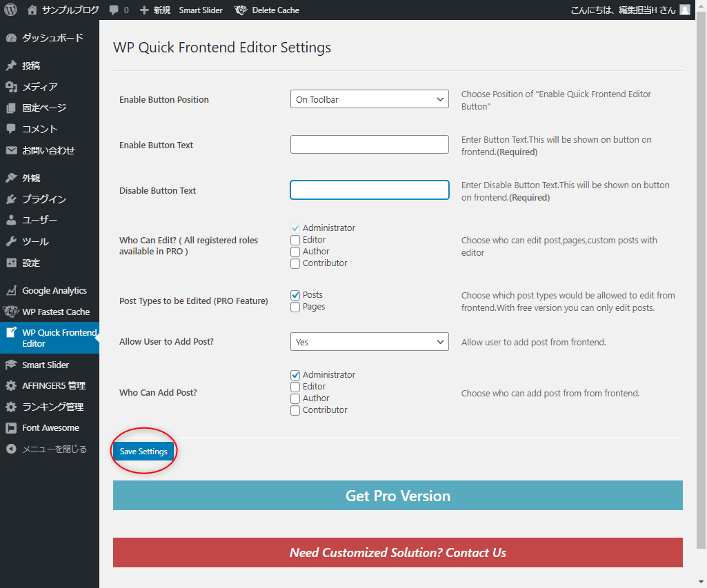
Task: Open the お問い合わせ menu label
Action: (48, 150)
